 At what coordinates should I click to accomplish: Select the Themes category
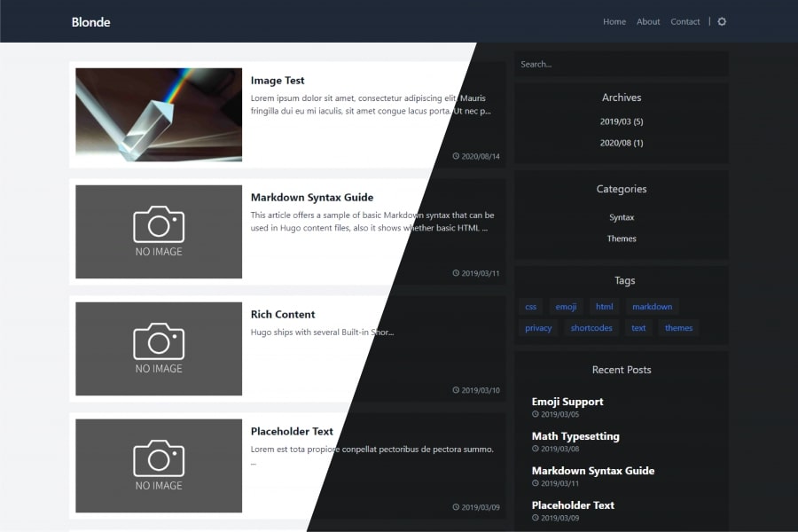[x=622, y=239]
